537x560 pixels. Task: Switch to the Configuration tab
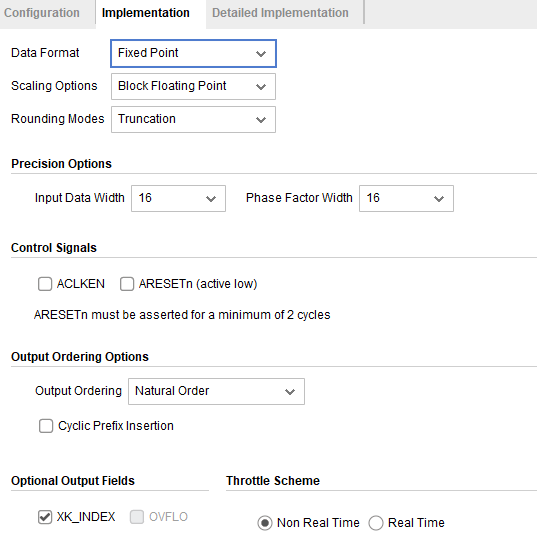click(42, 13)
